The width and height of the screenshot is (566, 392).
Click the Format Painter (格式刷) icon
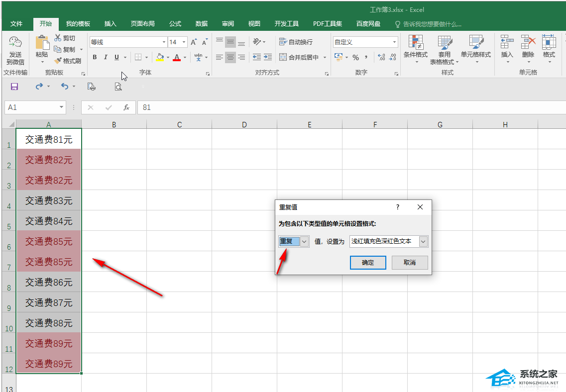click(58, 61)
